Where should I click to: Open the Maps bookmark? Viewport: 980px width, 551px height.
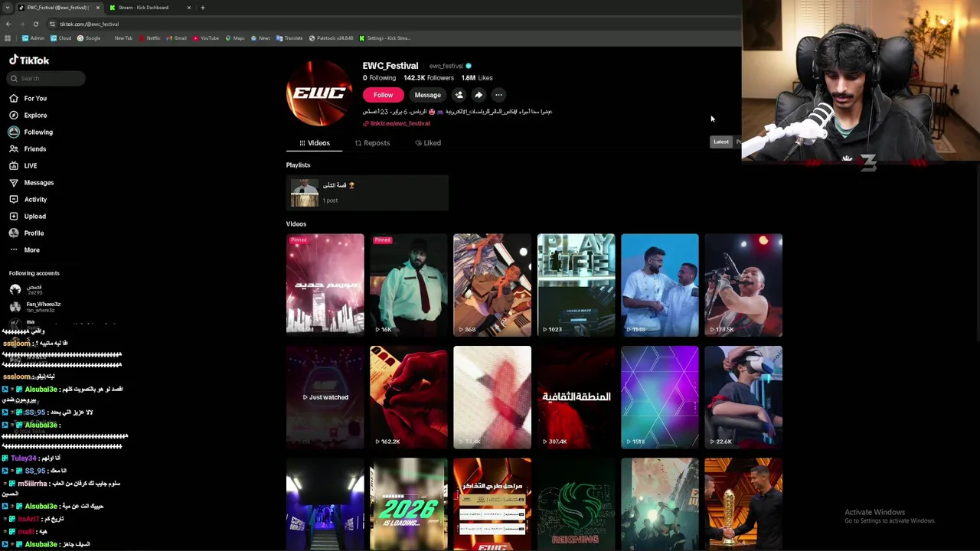pyautogui.click(x=235, y=38)
